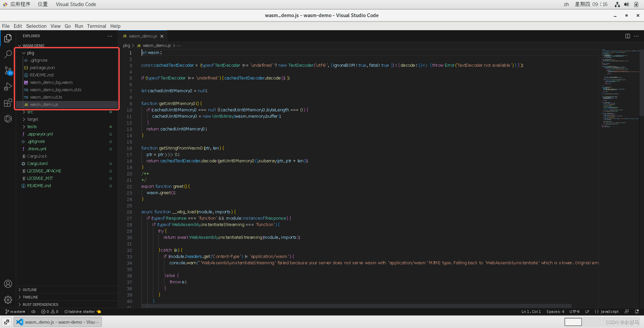Open the Terminal menu
The width and height of the screenshot is (644, 328).
click(x=96, y=26)
